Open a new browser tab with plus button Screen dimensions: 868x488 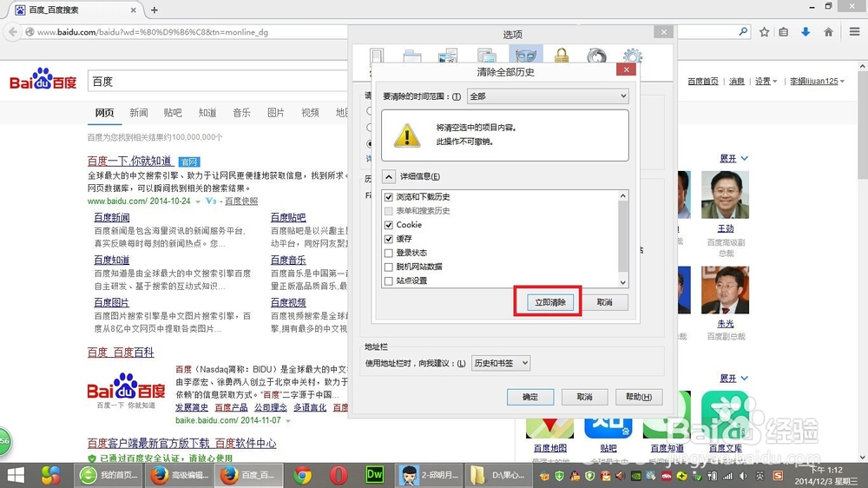[x=155, y=10]
